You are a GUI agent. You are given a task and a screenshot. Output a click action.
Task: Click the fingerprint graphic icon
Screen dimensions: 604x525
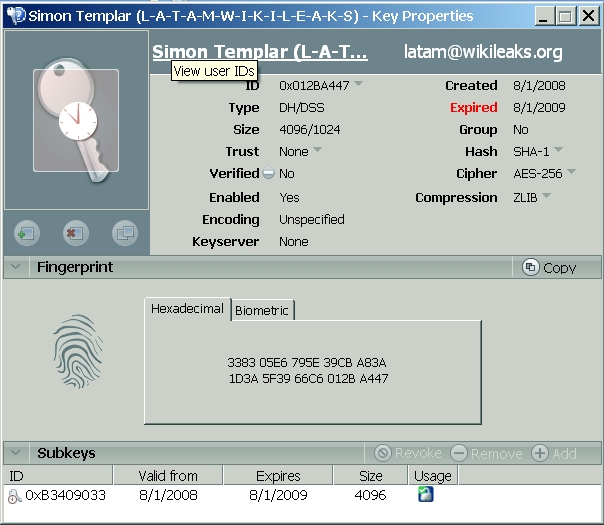pos(78,351)
